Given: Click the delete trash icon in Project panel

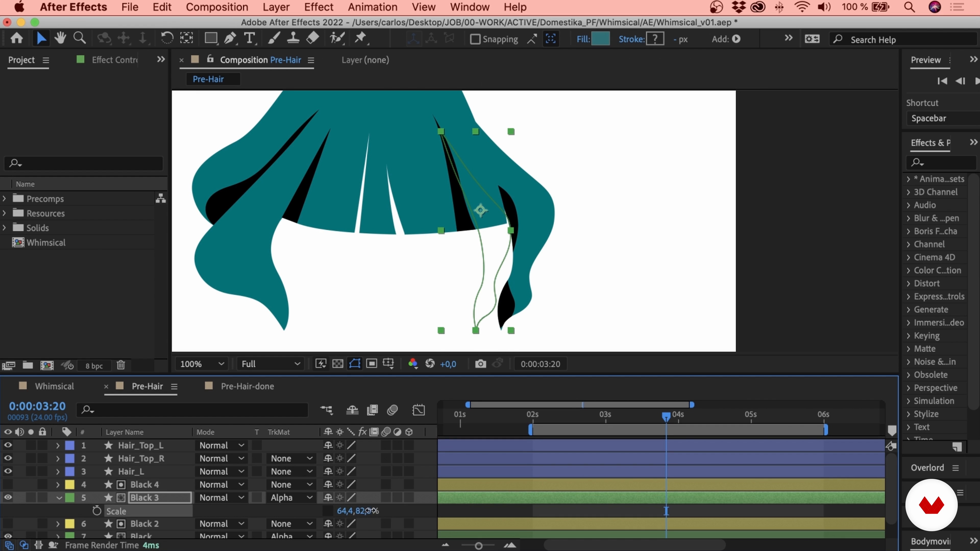Looking at the screenshot, I should click(121, 366).
